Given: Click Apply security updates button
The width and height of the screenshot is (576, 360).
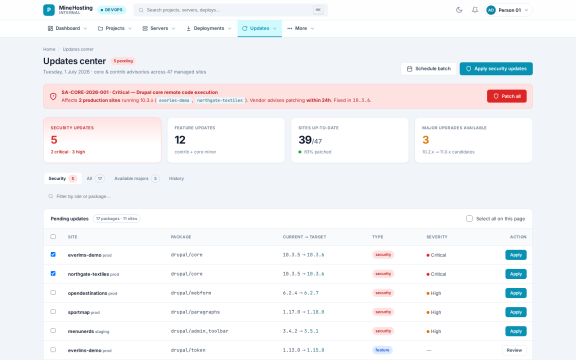Looking at the screenshot, I should click(x=496, y=69).
